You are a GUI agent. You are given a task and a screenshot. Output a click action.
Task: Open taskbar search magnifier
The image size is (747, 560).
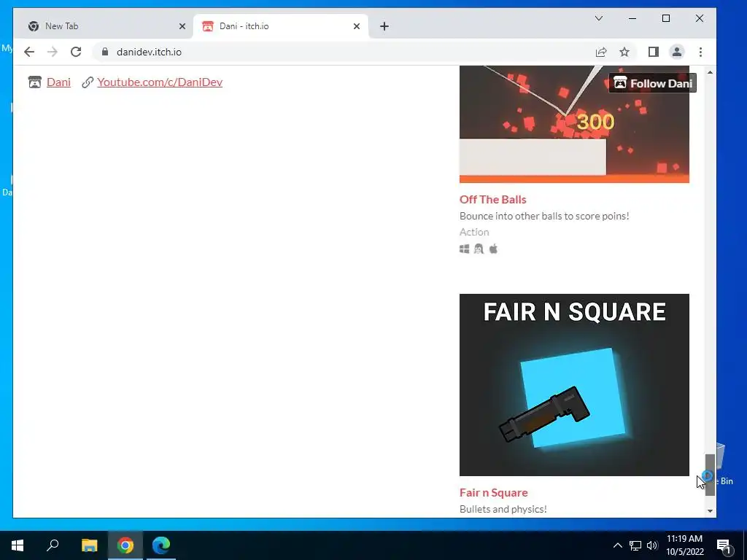pos(53,545)
